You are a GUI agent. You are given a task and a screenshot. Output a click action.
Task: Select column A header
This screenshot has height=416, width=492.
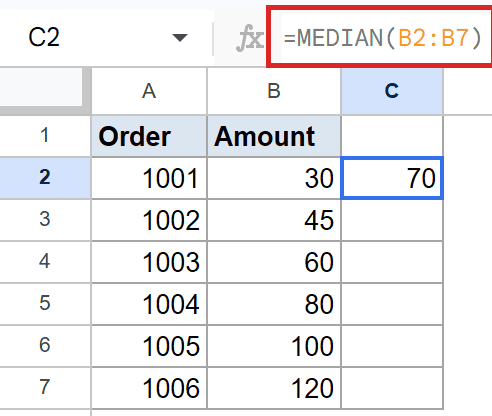[149, 91]
